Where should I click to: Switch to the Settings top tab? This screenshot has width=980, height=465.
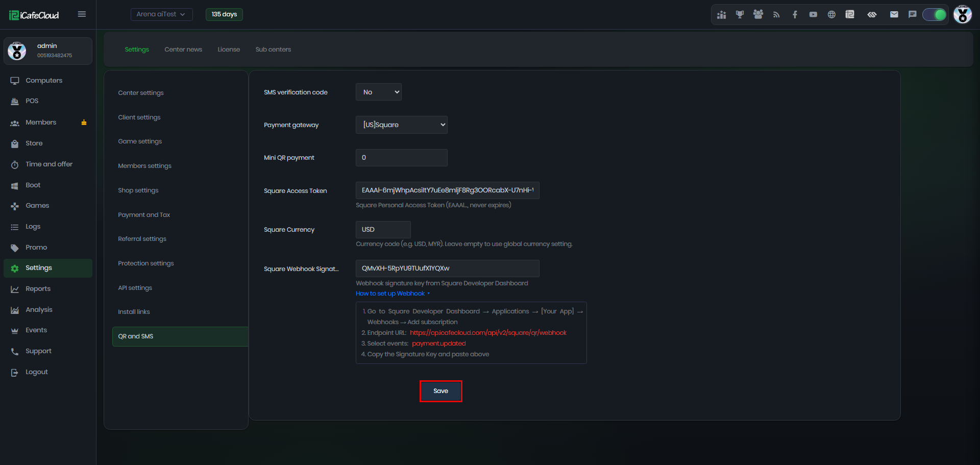pos(137,50)
